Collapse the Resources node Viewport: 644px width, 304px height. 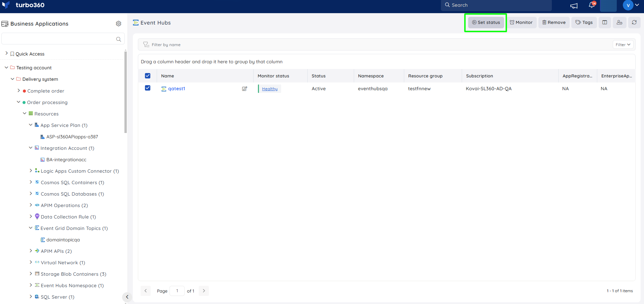pos(25,113)
